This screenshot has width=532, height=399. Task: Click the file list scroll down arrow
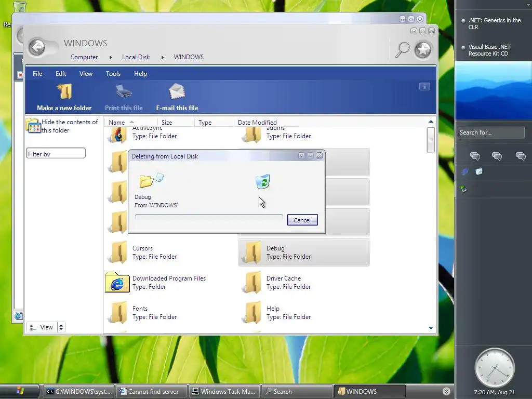431,328
